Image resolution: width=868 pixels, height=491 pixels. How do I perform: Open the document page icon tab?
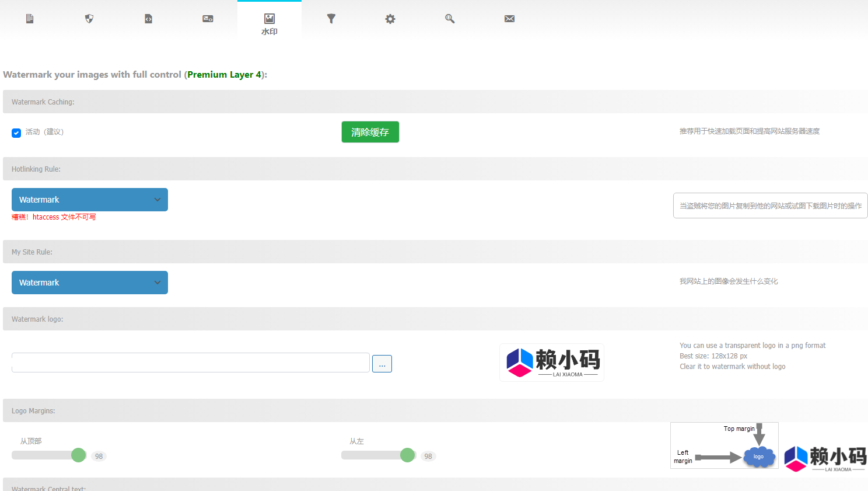pyautogui.click(x=30, y=19)
